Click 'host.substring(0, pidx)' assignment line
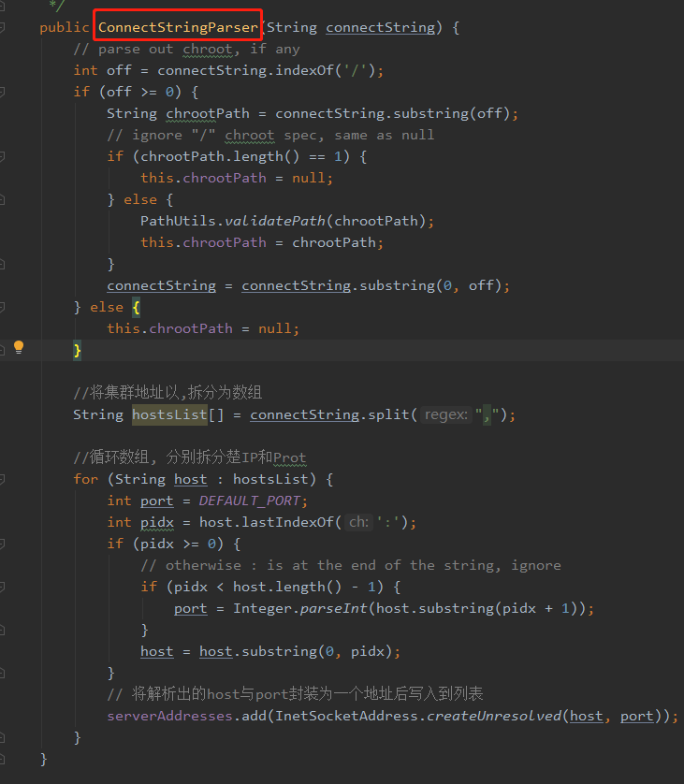684x784 pixels. [x=270, y=651]
